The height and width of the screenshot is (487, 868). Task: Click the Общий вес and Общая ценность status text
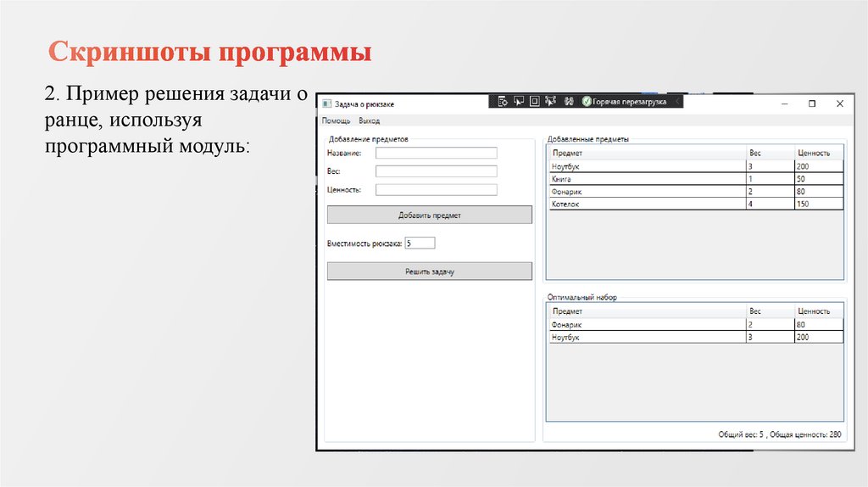pos(780,434)
